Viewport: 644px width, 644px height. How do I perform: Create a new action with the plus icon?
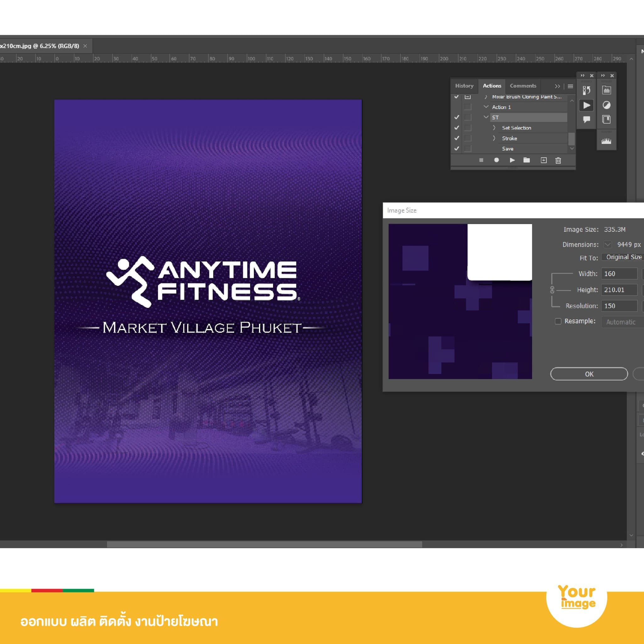pyautogui.click(x=544, y=160)
